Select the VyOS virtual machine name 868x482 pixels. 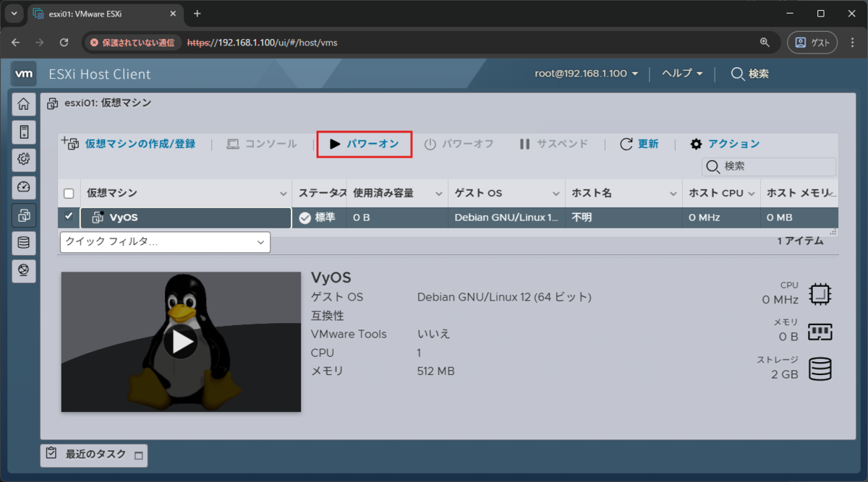click(x=123, y=218)
